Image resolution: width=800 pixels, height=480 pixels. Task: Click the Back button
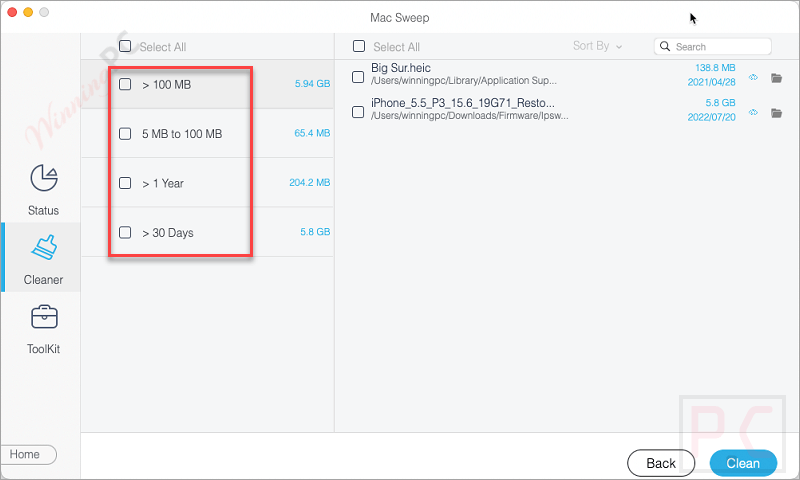[x=661, y=463]
